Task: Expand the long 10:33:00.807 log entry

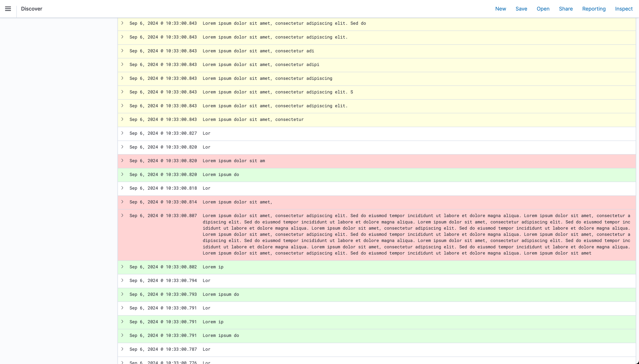Action: coord(122,215)
